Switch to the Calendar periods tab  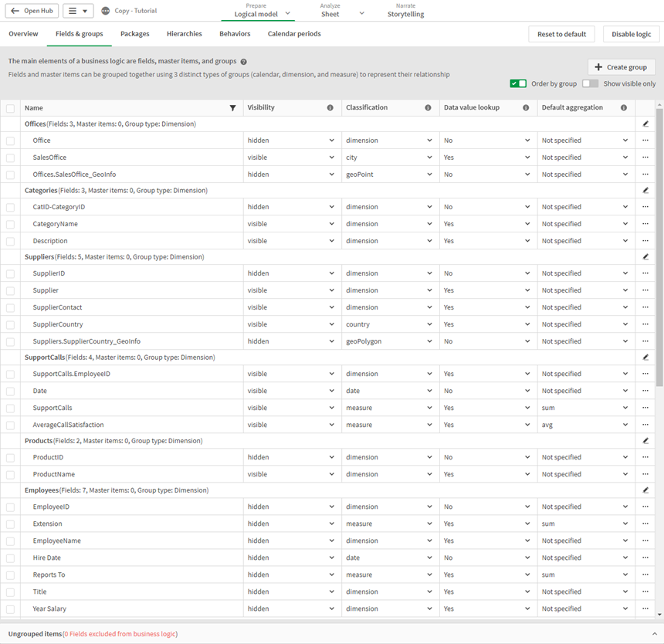coord(294,34)
